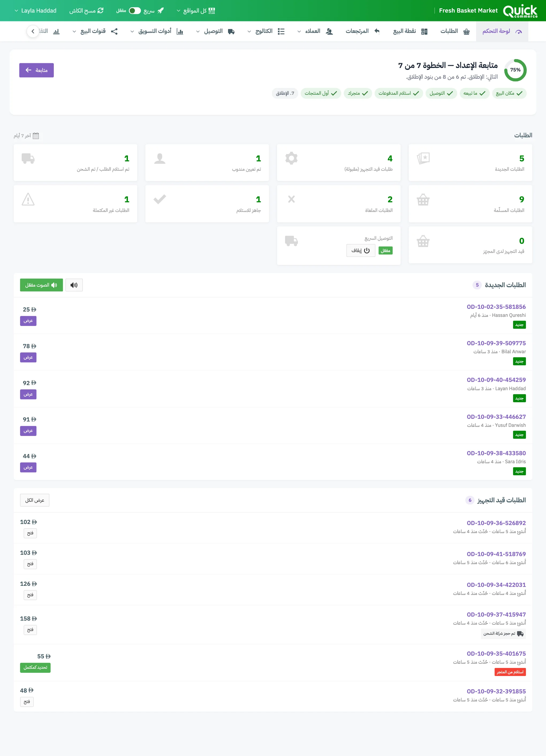Click the navigation scroll arrow chevron
Viewport: 546px width, 756px height.
pos(33,31)
